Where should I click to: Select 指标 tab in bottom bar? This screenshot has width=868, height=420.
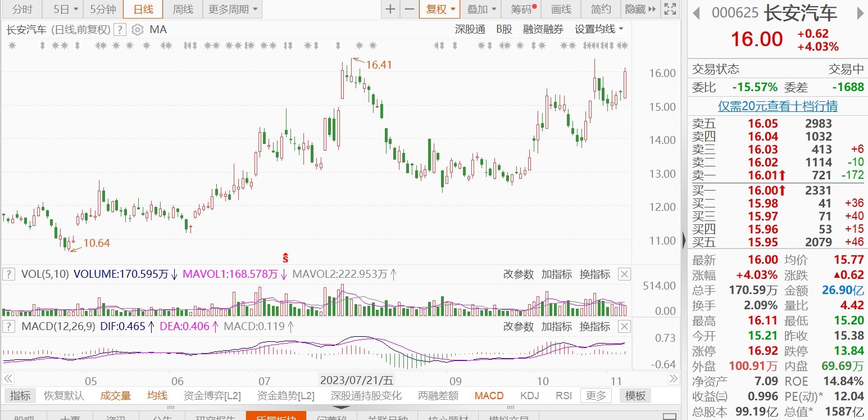coord(20,396)
